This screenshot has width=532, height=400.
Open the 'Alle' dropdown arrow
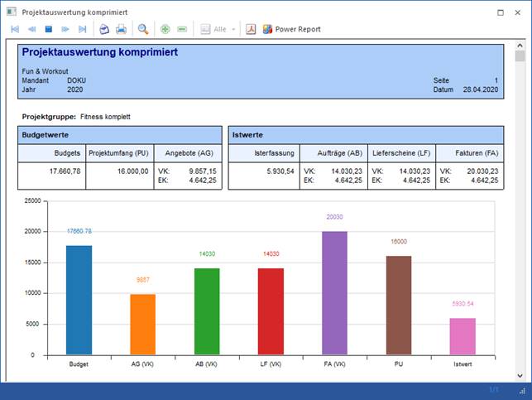coord(233,29)
